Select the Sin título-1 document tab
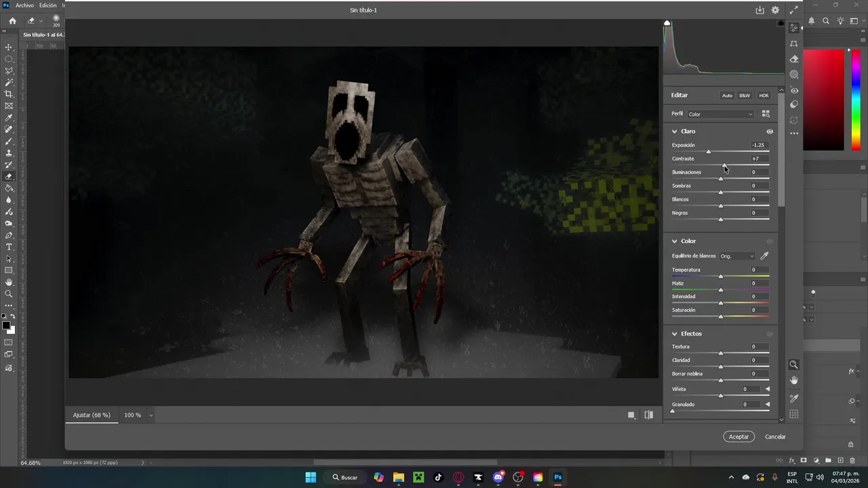This screenshot has height=488, width=868. [x=43, y=35]
